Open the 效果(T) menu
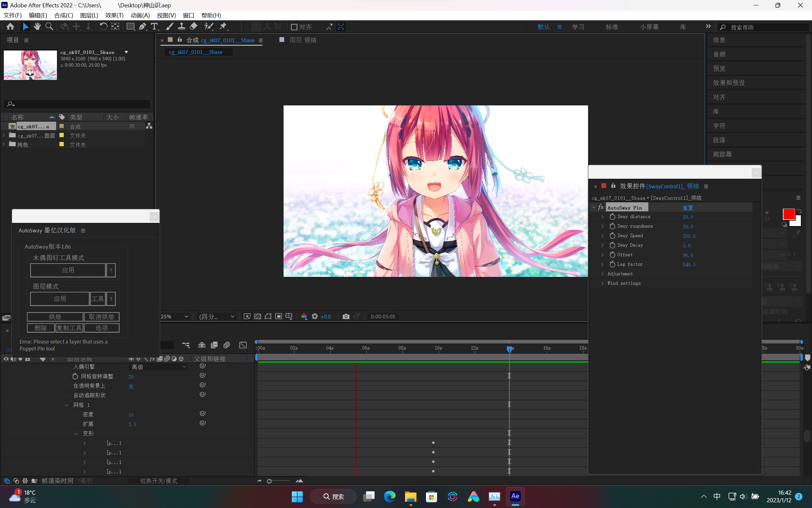812x508 pixels. [114, 16]
